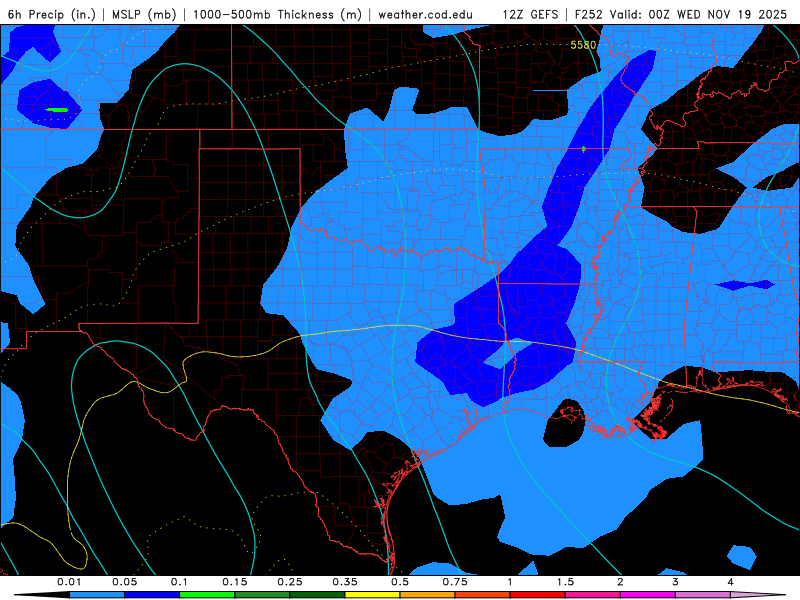Select the '2' legend value
Viewport: 800px width, 600px height.
click(x=620, y=582)
